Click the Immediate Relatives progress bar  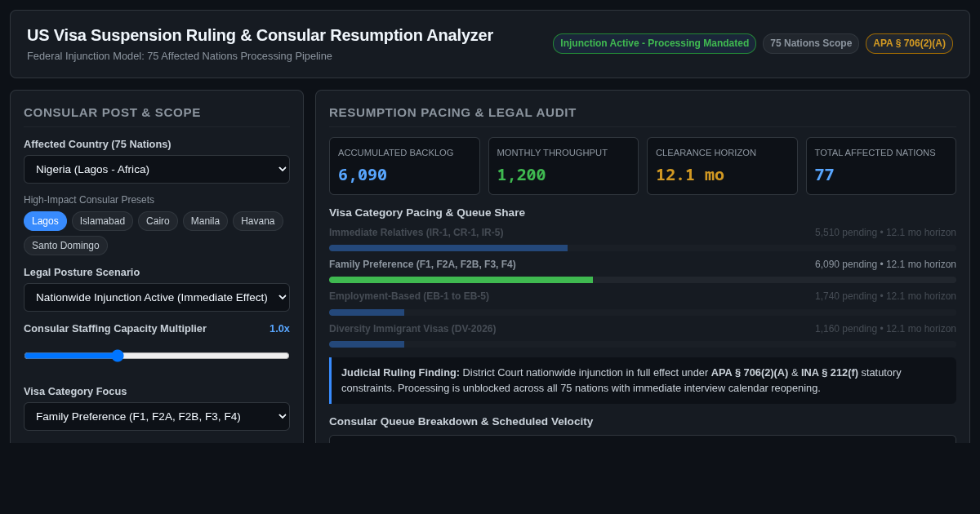point(448,248)
